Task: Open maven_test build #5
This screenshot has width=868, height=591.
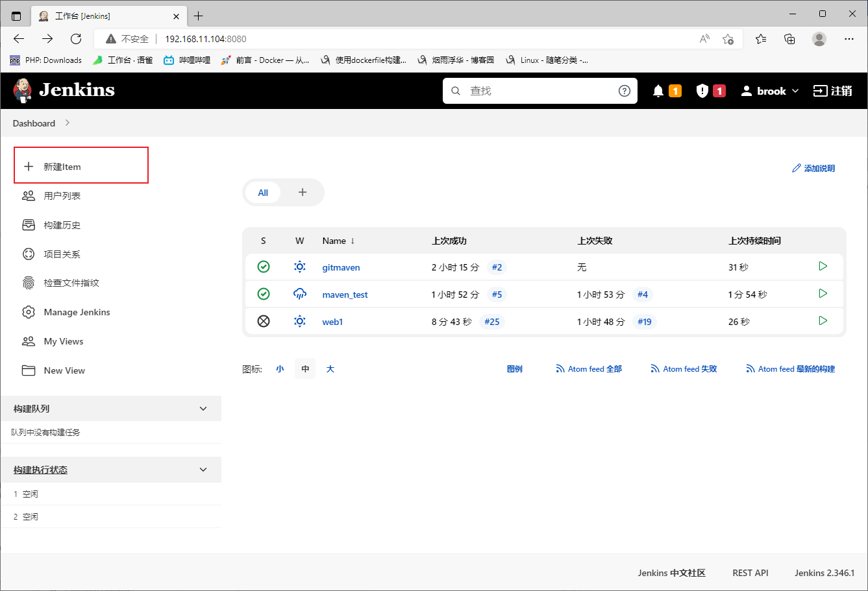Action: (497, 295)
